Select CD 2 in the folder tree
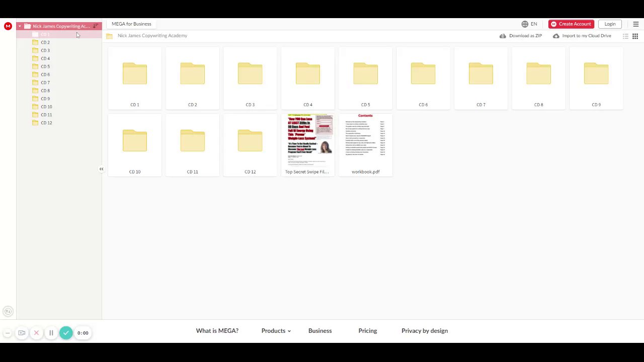644x362 pixels. (x=59, y=42)
